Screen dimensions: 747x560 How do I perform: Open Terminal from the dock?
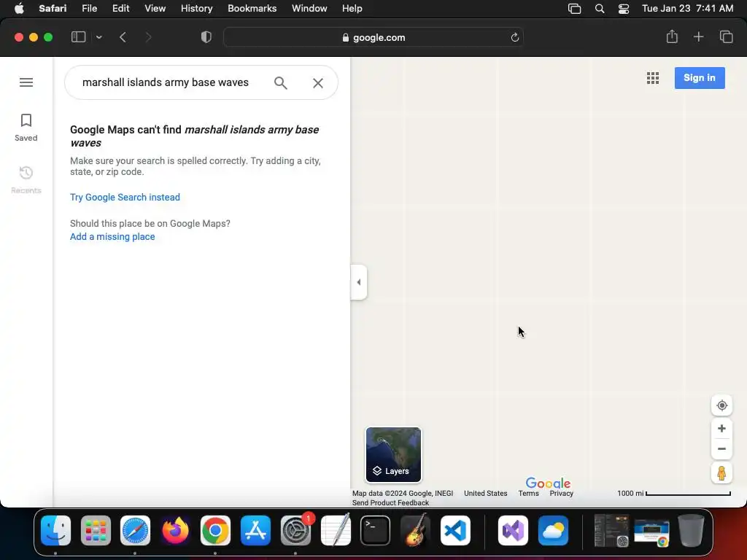376,531
